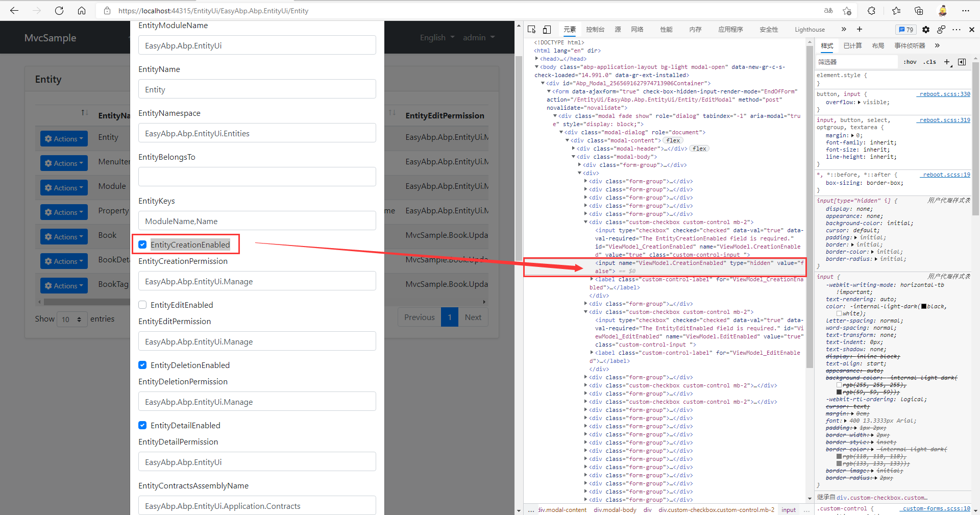The image size is (980, 515).
Task: Click the EntityName input containing Entity
Action: pos(257,89)
